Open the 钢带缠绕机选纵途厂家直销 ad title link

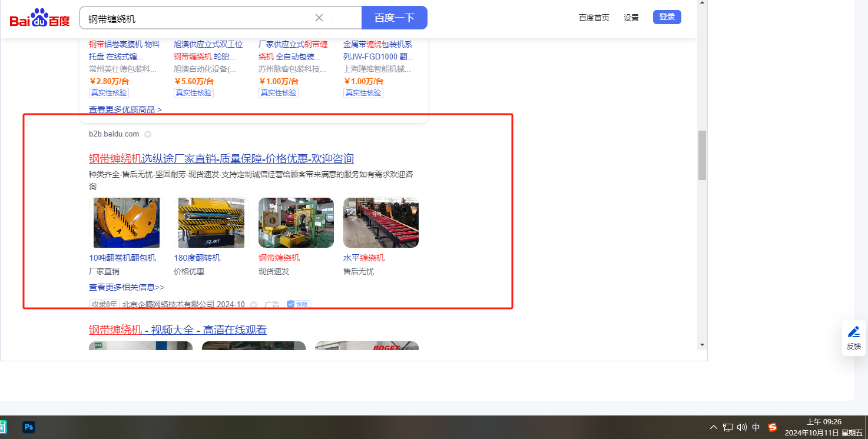pos(221,158)
